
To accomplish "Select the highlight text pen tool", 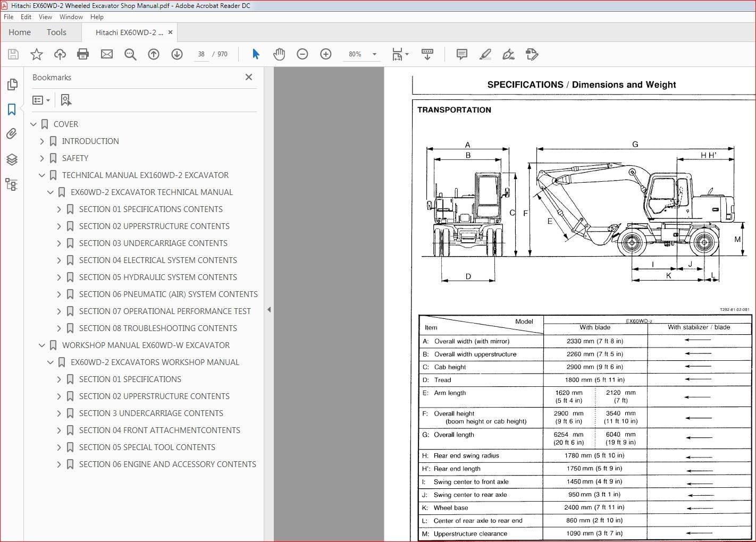I will click(x=485, y=54).
